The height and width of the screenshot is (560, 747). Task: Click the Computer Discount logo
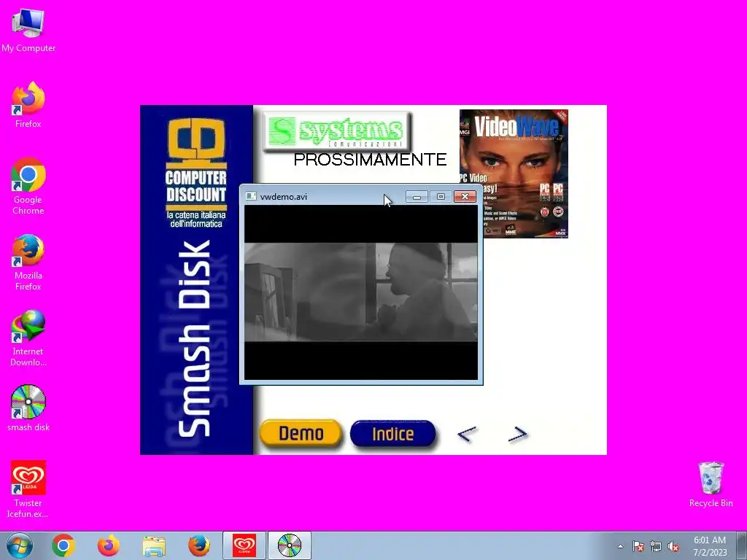[x=196, y=174]
